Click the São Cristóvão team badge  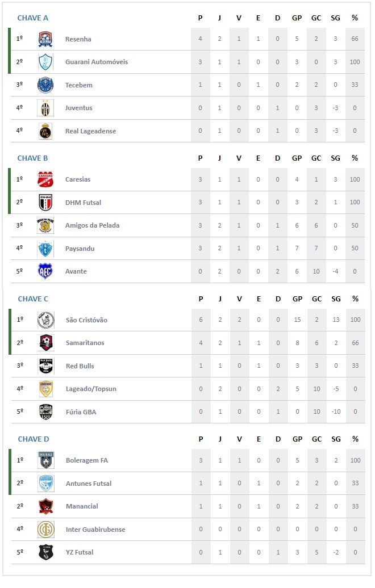pyautogui.click(x=46, y=320)
